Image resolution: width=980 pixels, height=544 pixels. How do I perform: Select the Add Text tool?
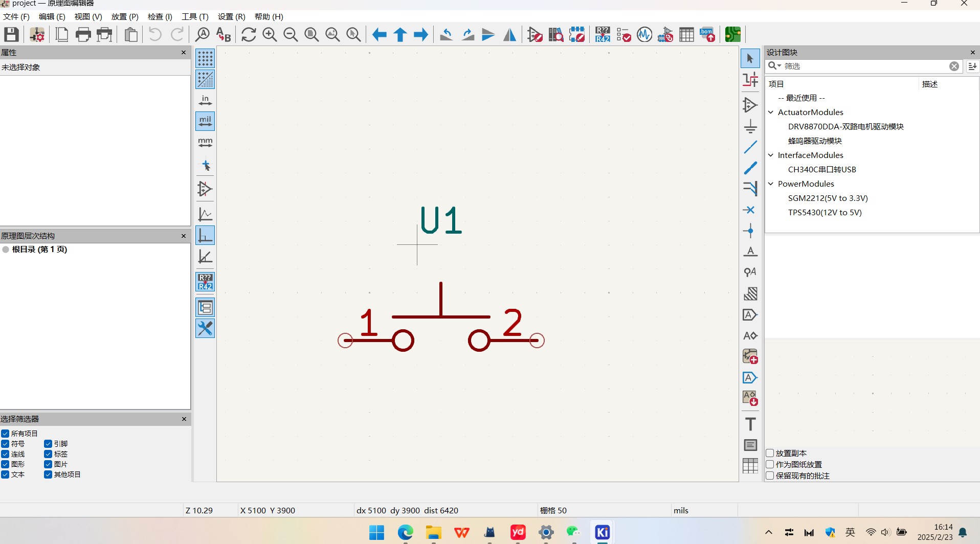click(750, 424)
